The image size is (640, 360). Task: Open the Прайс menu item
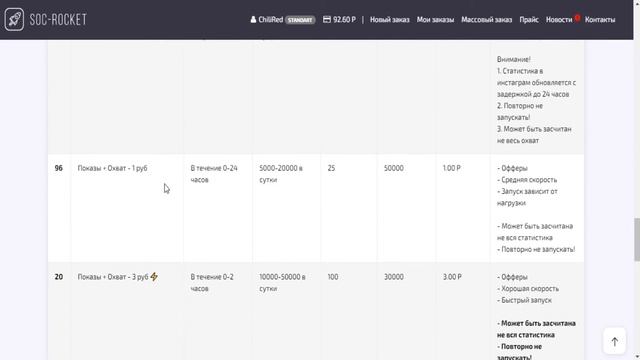click(x=529, y=20)
